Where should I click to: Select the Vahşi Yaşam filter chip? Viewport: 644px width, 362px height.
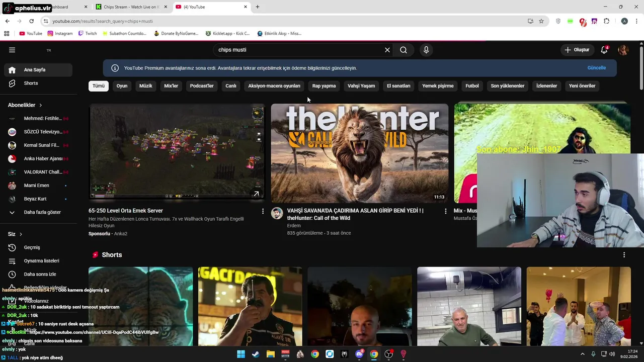tap(361, 86)
